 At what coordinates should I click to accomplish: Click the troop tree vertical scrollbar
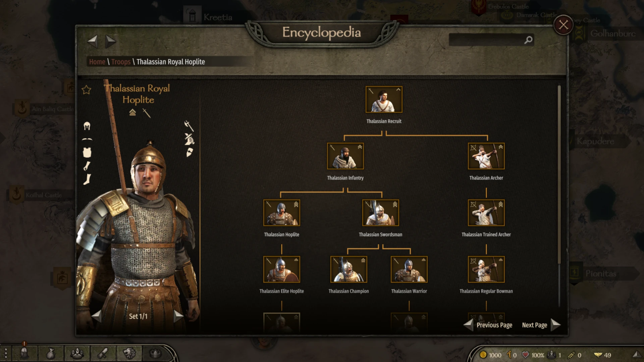tap(559, 174)
